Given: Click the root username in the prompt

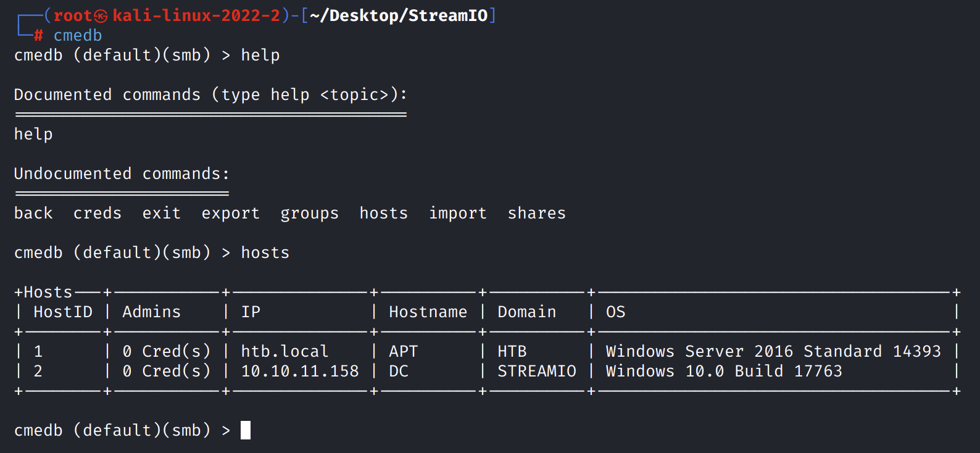Looking at the screenshot, I should click(x=72, y=15).
